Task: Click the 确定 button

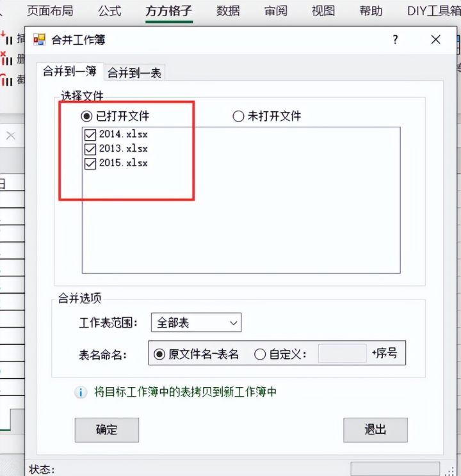Action: click(107, 430)
